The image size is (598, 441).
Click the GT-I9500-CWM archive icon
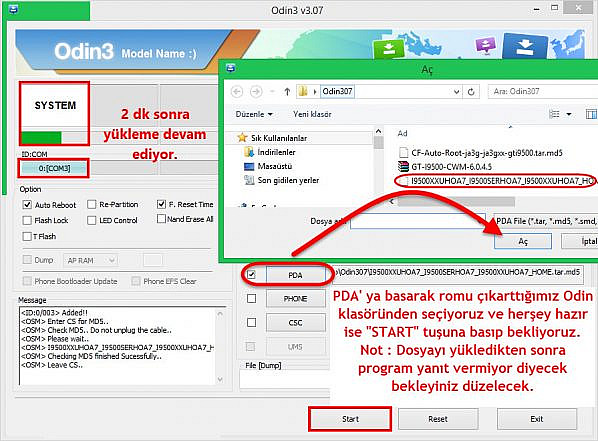click(403, 166)
